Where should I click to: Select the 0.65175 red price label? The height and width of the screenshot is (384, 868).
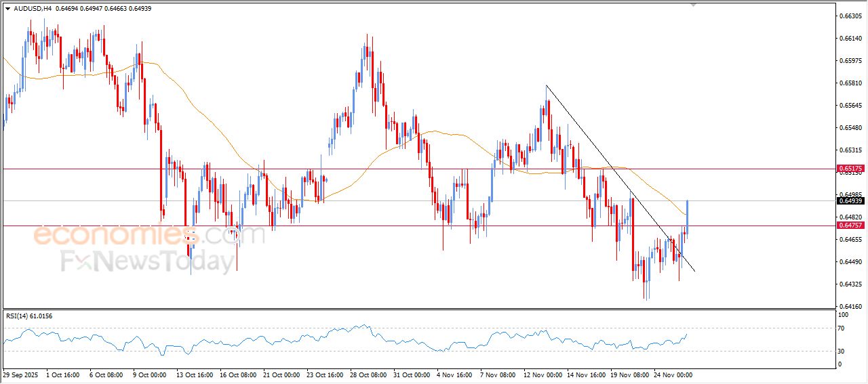point(850,169)
